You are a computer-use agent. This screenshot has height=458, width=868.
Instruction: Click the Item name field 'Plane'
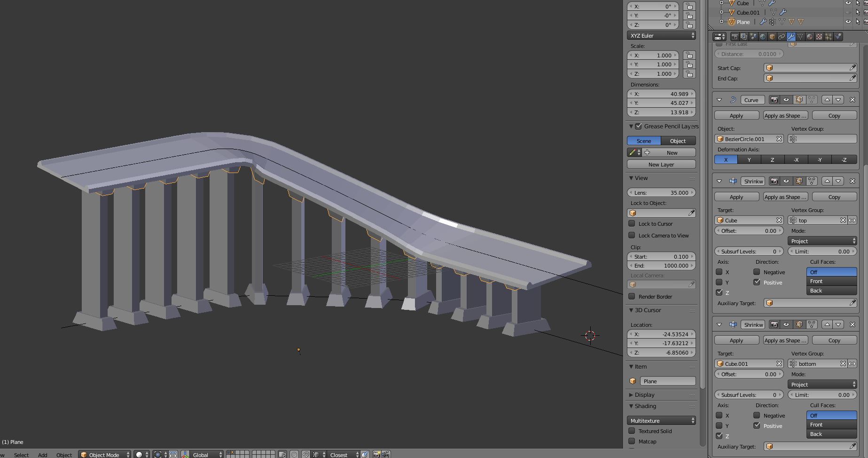tap(667, 381)
